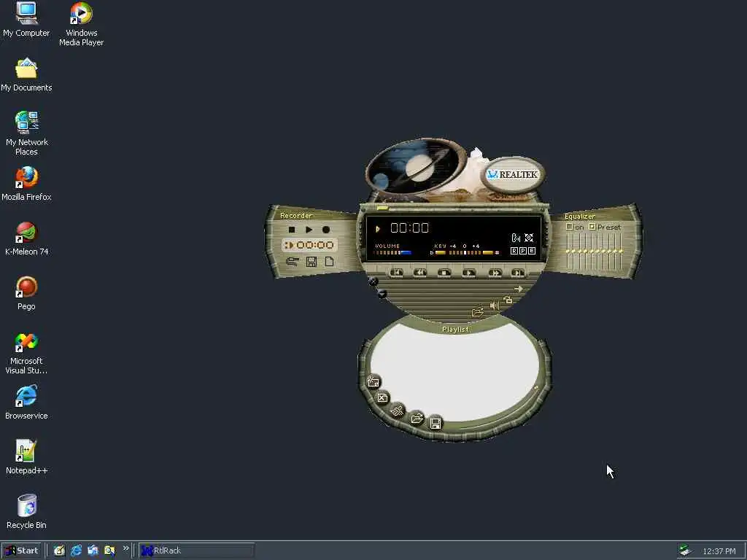Click the taskbar clock showing 12:37 PM
The height and width of the screenshot is (560, 747).
pos(719,551)
